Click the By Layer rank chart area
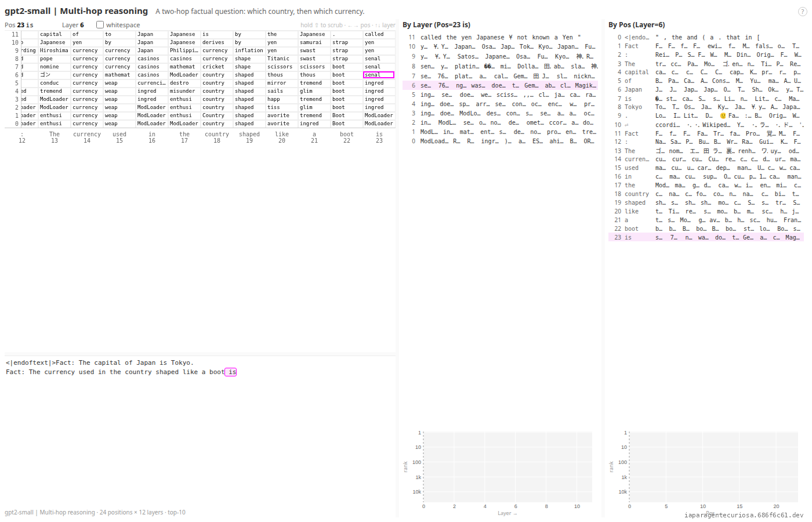This screenshot has width=812, height=522. tap(507, 467)
